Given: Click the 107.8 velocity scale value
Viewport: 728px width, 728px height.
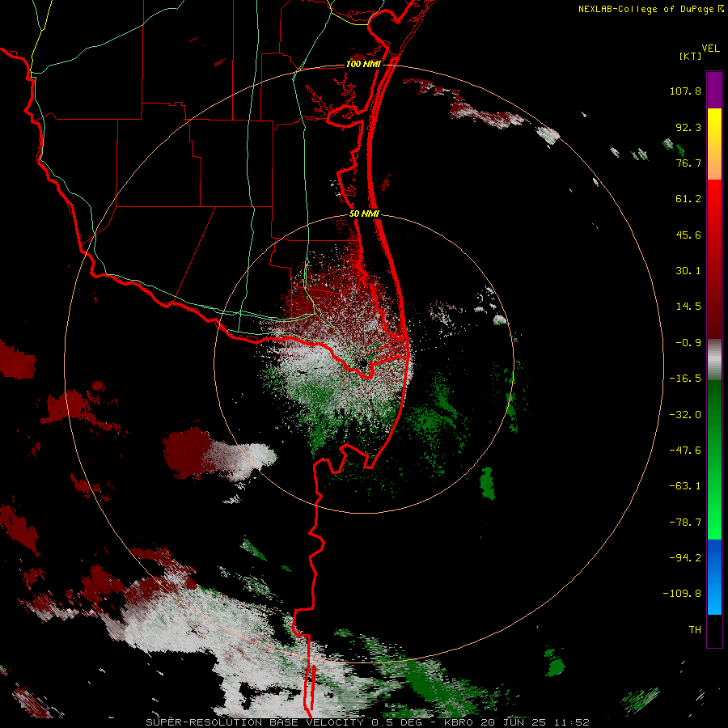Looking at the screenshot, I should coord(685,91).
